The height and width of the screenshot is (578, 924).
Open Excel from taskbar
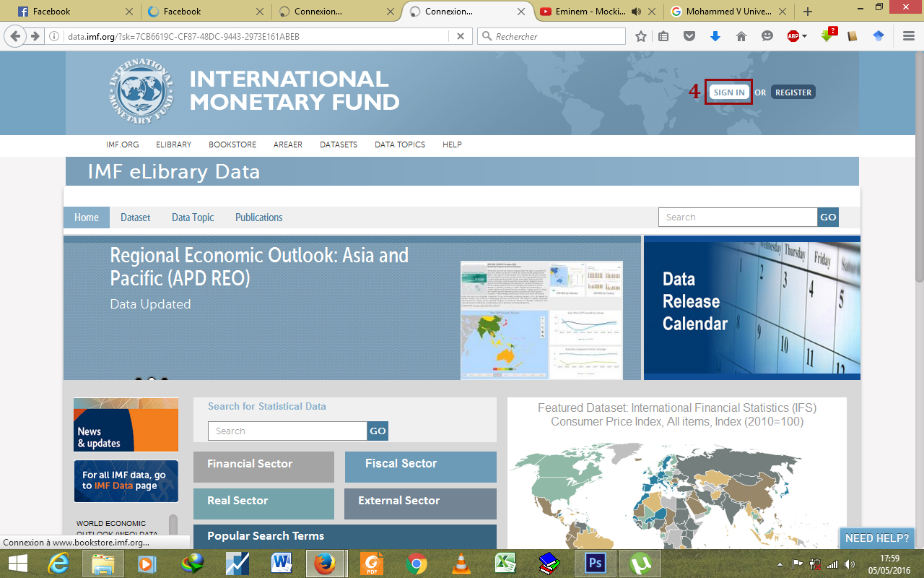(505, 564)
